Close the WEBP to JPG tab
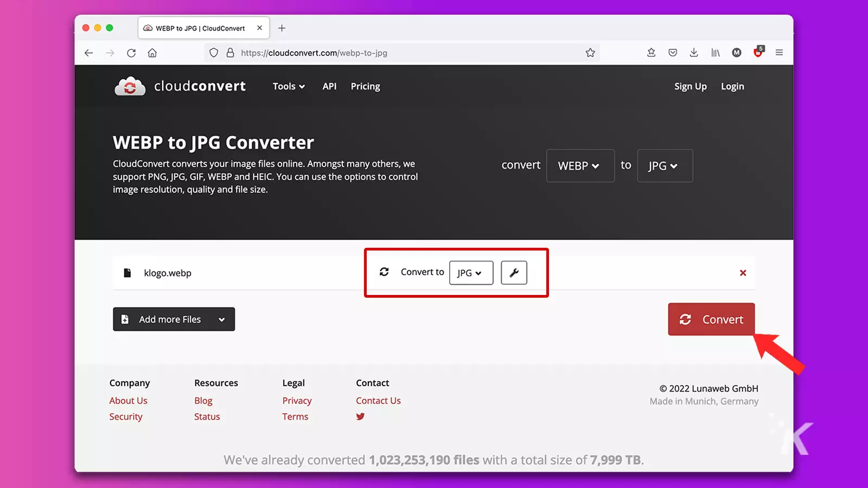Viewport: 868px width, 488px height. click(259, 28)
